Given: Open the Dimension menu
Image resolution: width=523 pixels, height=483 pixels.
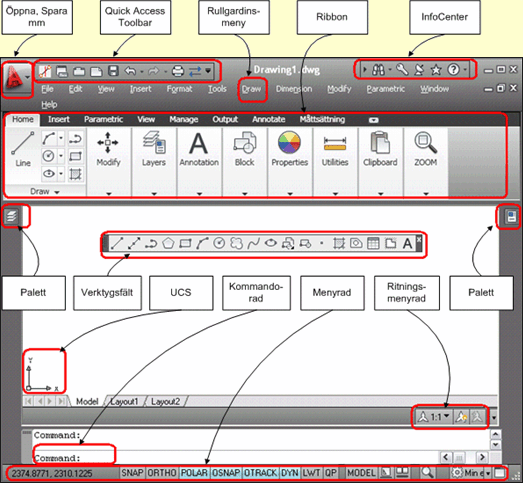Looking at the screenshot, I should pyautogui.click(x=294, y=89).
